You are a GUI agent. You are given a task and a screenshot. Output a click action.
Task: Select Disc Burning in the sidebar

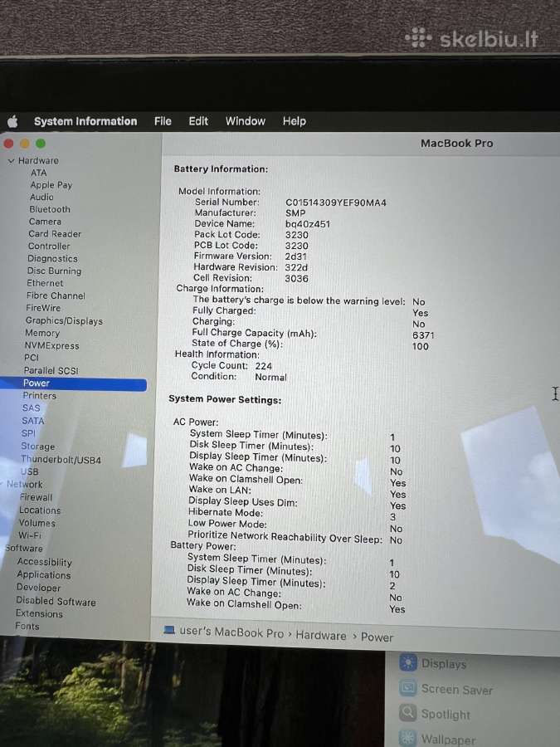pyautogui.click(x=54, y=271)
